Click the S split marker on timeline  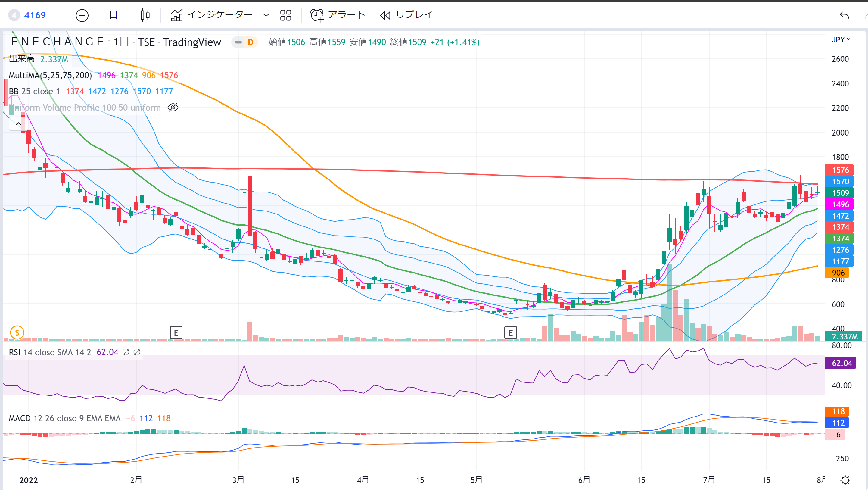point(17,332)
